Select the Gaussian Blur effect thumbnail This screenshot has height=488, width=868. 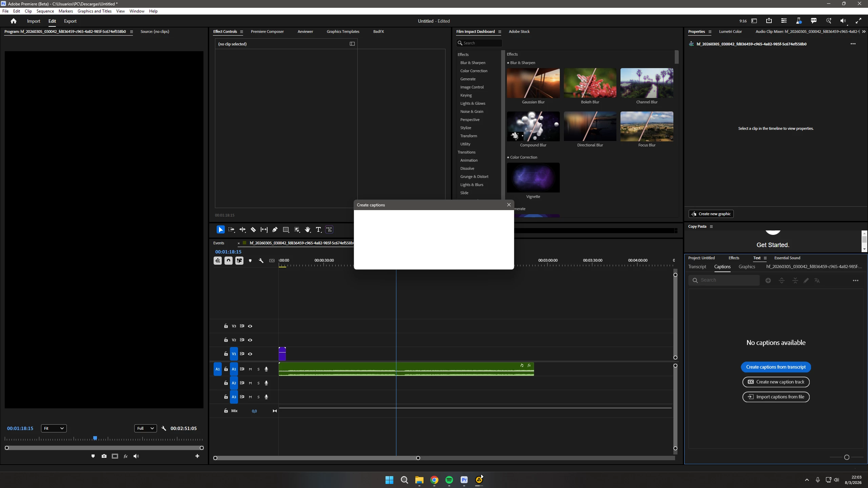click(x=533, y=83)
